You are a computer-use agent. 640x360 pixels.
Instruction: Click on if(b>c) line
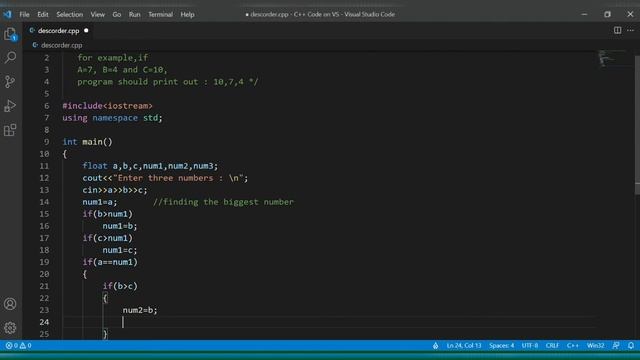(120, 286)
